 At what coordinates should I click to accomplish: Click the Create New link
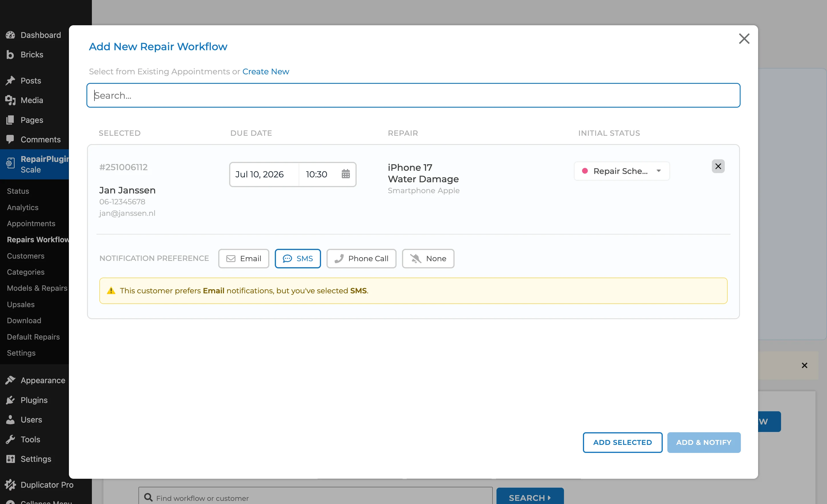click(x=266, y=71)
